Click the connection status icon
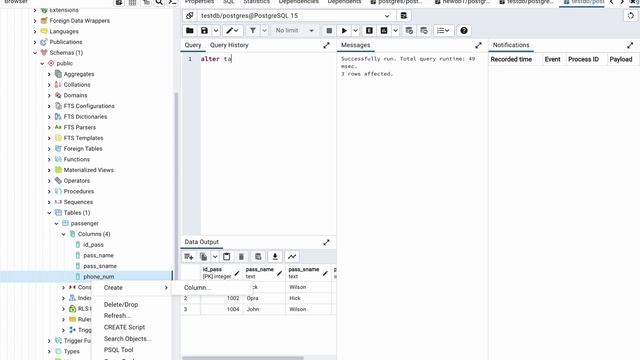640x360 pixels. 189,16
